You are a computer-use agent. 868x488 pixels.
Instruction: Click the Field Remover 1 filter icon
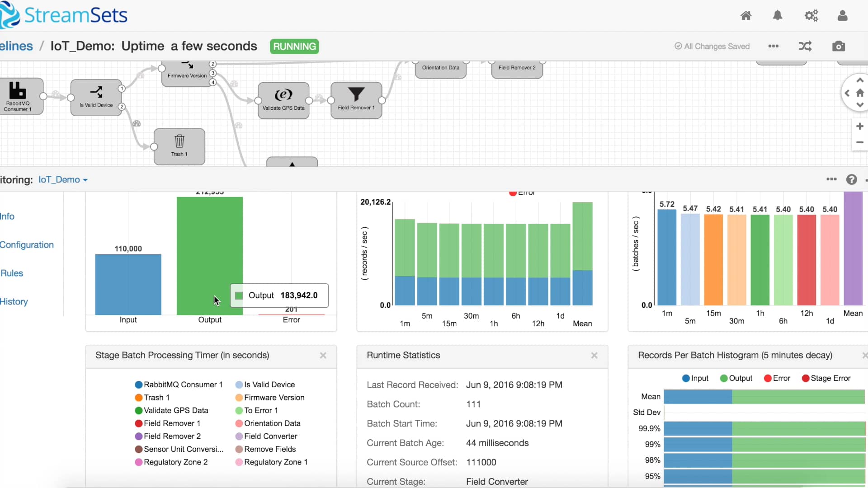(x=356, y=95)
